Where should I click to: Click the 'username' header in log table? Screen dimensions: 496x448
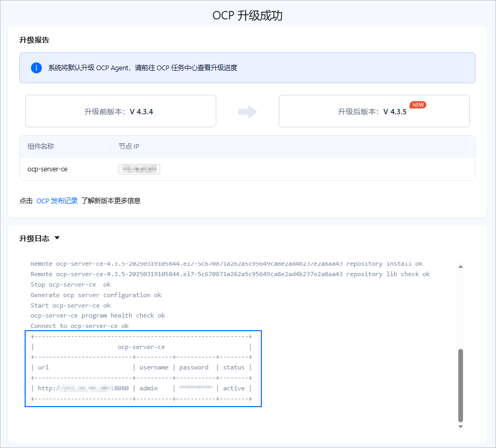(154, 367)
